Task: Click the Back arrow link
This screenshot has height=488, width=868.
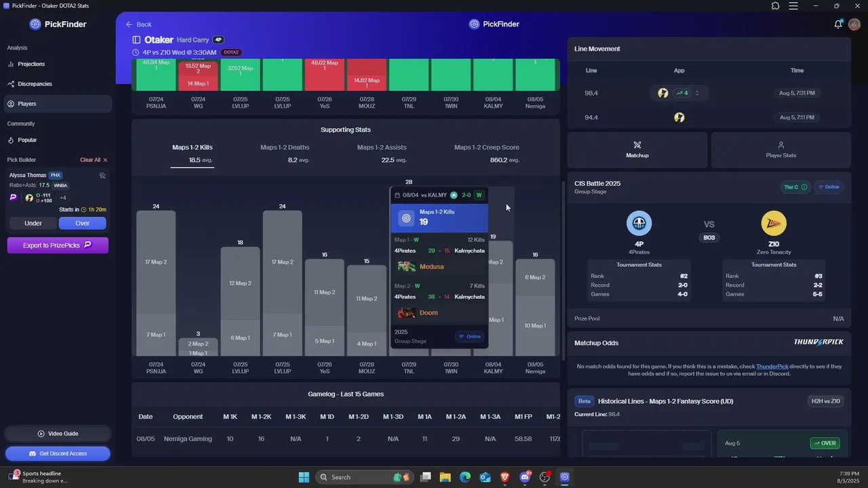Action: (x=138, y=24)
